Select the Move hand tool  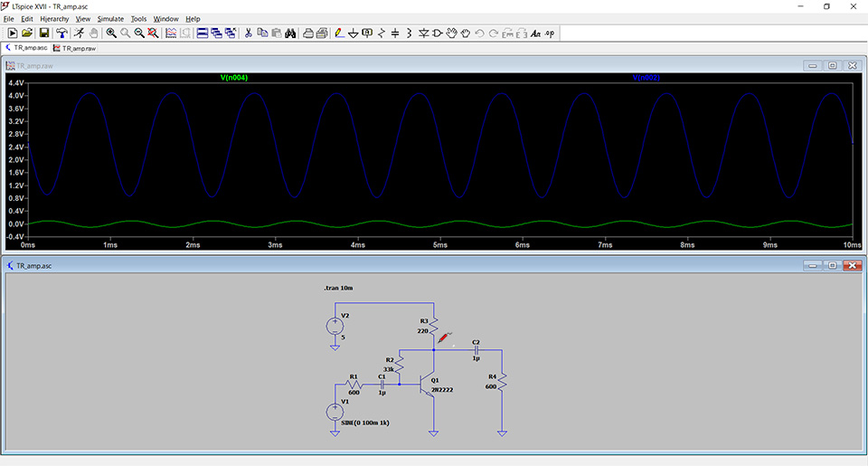[x=452, y=33]
